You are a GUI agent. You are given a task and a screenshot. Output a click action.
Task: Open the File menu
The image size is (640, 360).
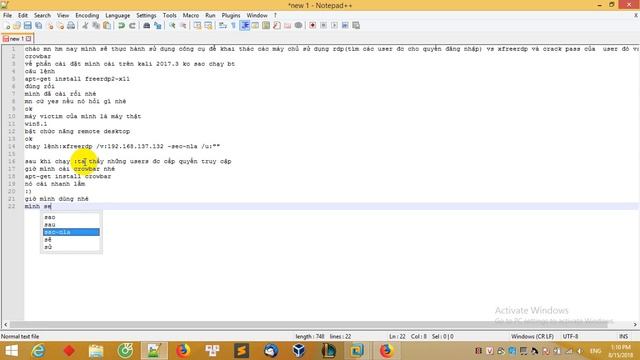pos(7,16)
